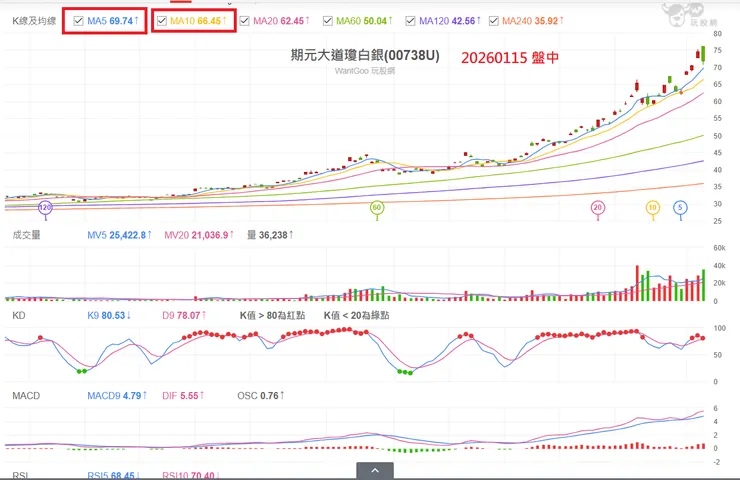Toggle the MA20 moving average checkbox
The height and width of the screenshot is (480, 740).
coord(244,21)
